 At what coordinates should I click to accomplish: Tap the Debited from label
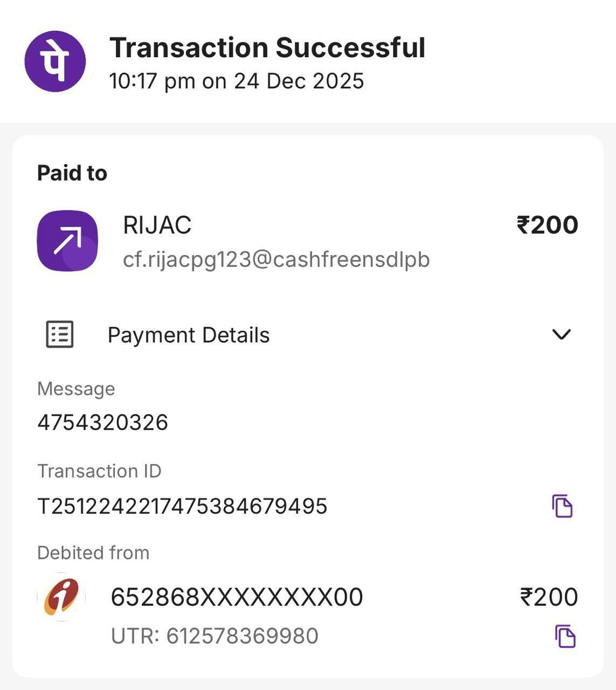click(x=93, y=553)
